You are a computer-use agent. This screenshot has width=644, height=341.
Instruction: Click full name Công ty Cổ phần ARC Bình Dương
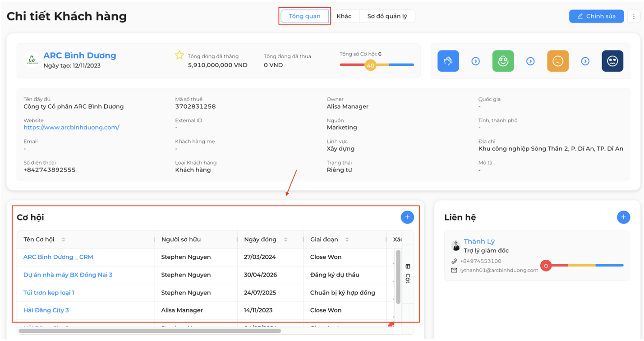74,107
